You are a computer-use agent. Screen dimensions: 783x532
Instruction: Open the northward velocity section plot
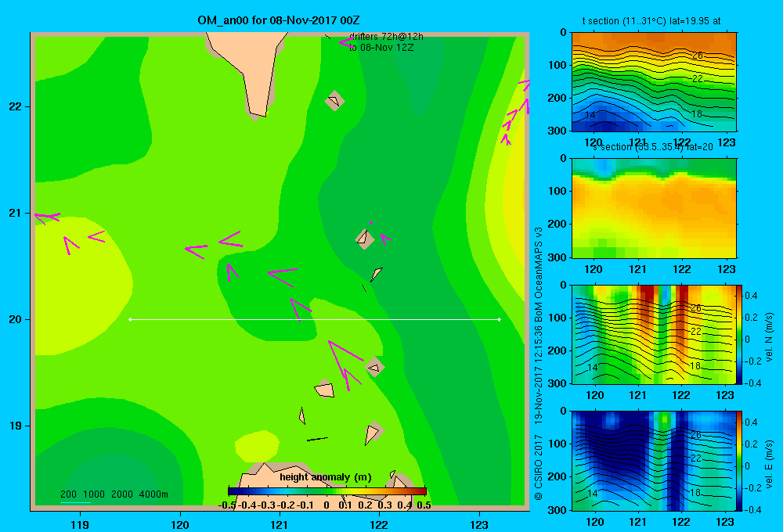pyautogui.click(x=654, y=334)
